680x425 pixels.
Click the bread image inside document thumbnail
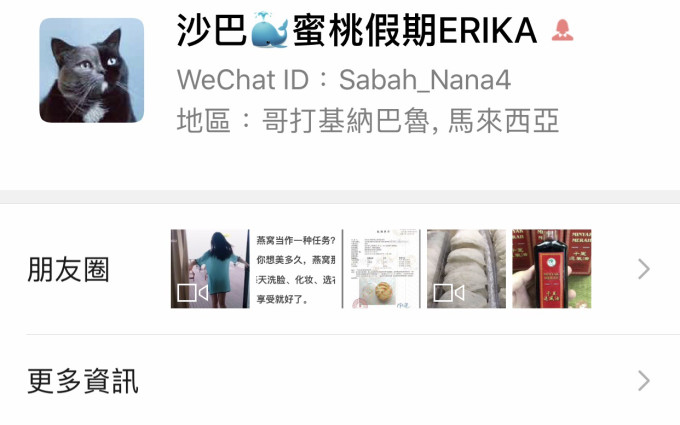tap(378, 291)
